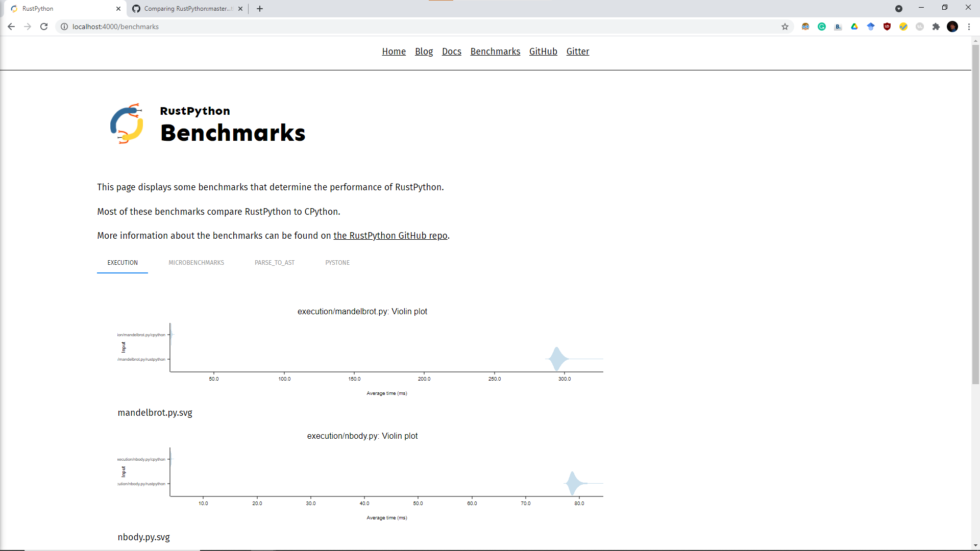Image resolution: width=980 pixels, height=551 pixels.
Task: Select the PYSTONE tab
Action: pyautogui.click(x=337, y=263)
